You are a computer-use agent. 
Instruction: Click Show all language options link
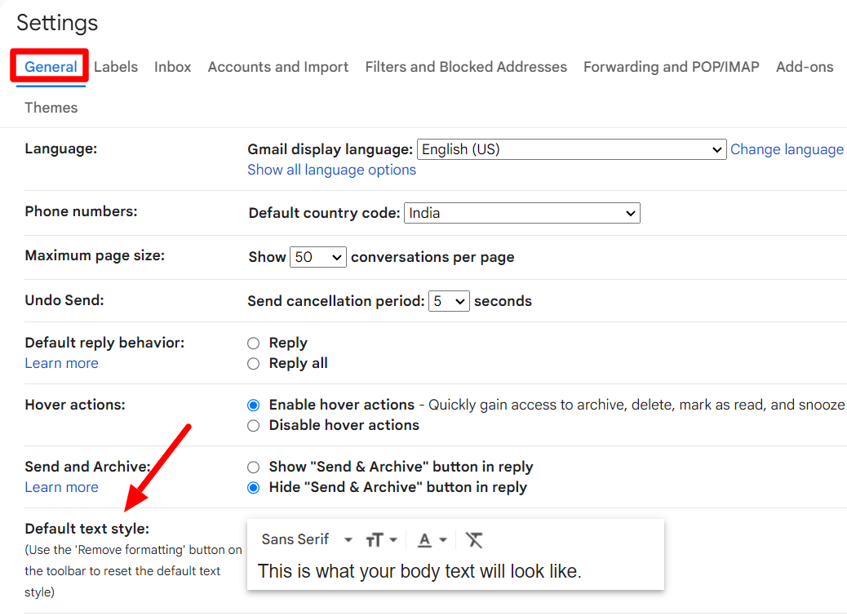coord(331,170)
